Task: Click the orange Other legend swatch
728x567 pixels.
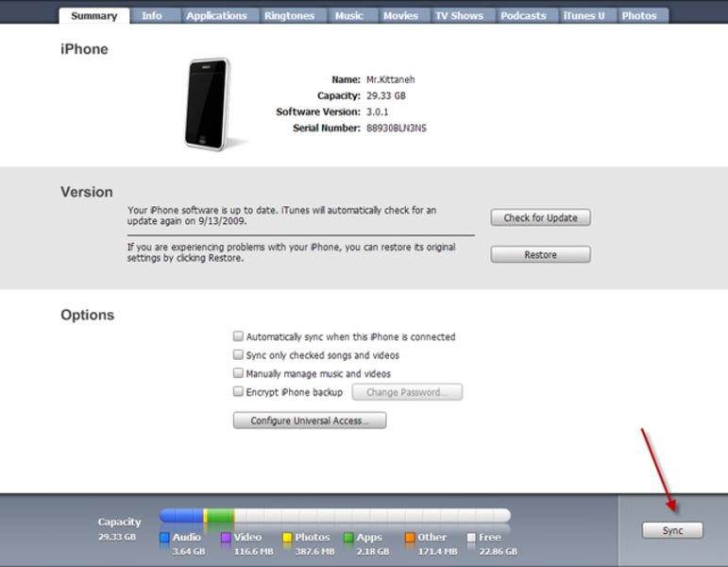Action: pyautogui.click(x=410, y=538)
